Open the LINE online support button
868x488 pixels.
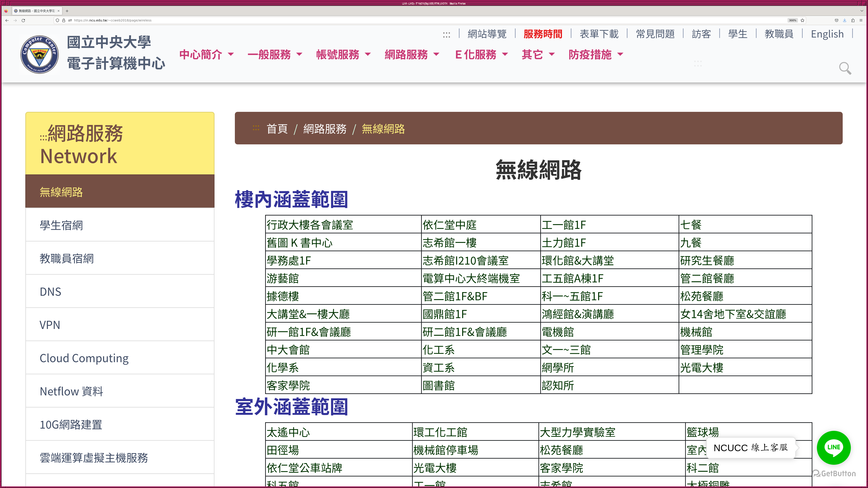coord(834,448)
